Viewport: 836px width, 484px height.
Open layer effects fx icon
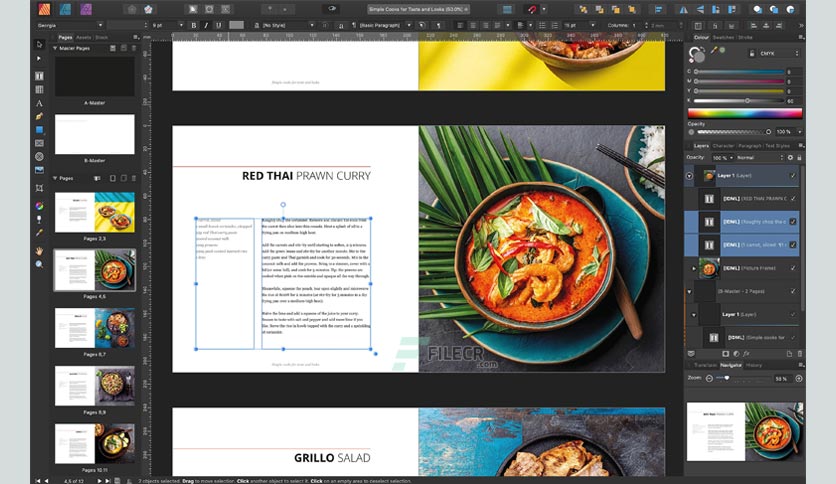click(746, 353)
